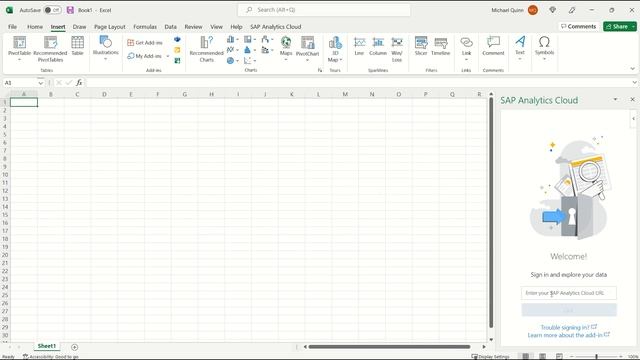
Task: Insert a Table from the ribbon
Action: [x=77, y=46]
